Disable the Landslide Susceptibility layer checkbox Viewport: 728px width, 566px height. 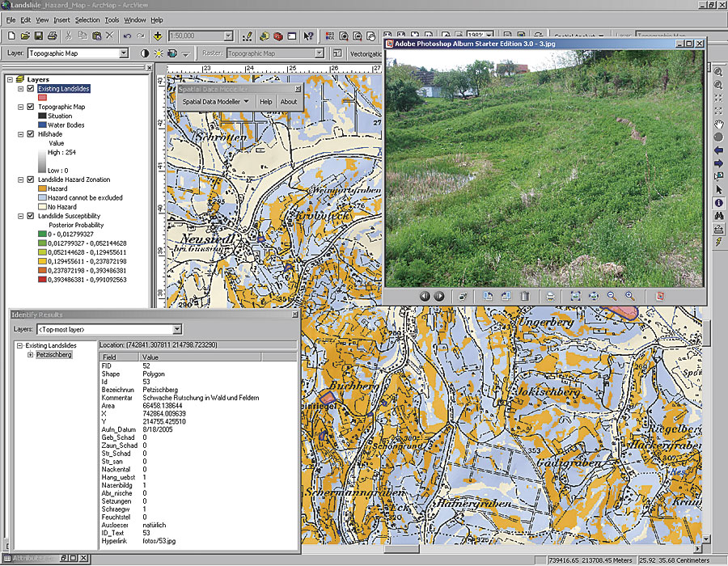30,216
